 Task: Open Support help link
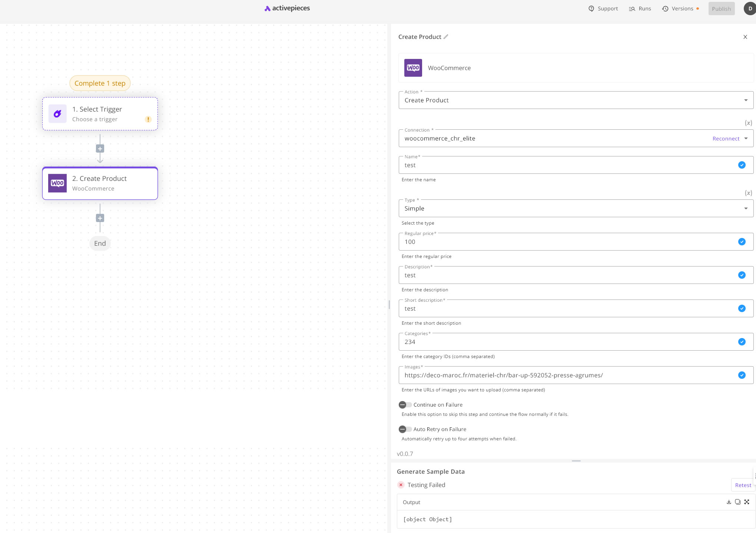pyautogui.click(x=603, y=9)
